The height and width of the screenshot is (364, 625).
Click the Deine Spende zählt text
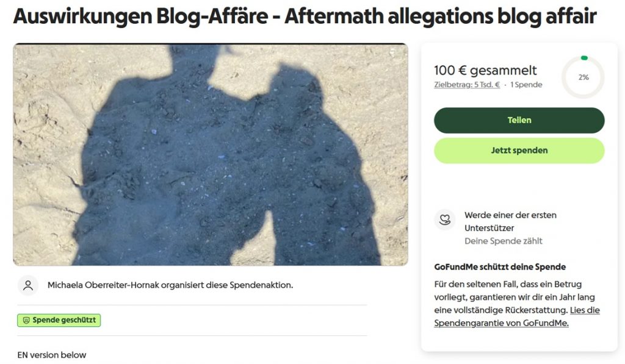504,241
